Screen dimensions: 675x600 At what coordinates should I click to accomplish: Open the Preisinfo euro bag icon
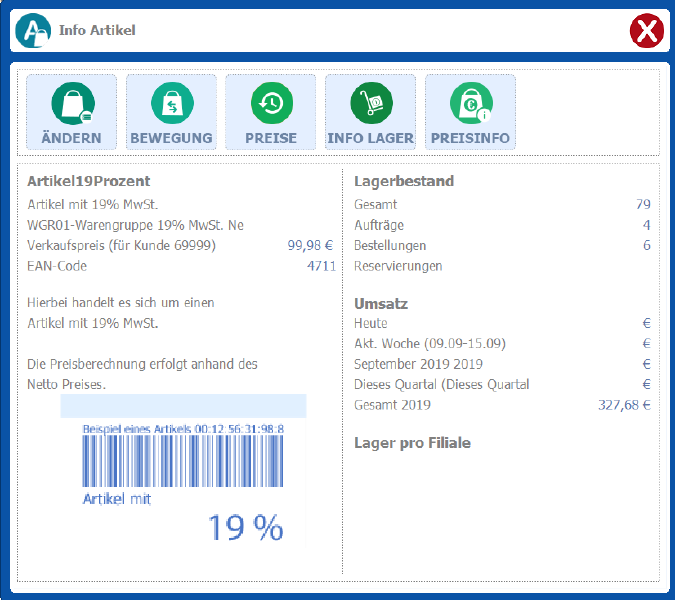470,103
